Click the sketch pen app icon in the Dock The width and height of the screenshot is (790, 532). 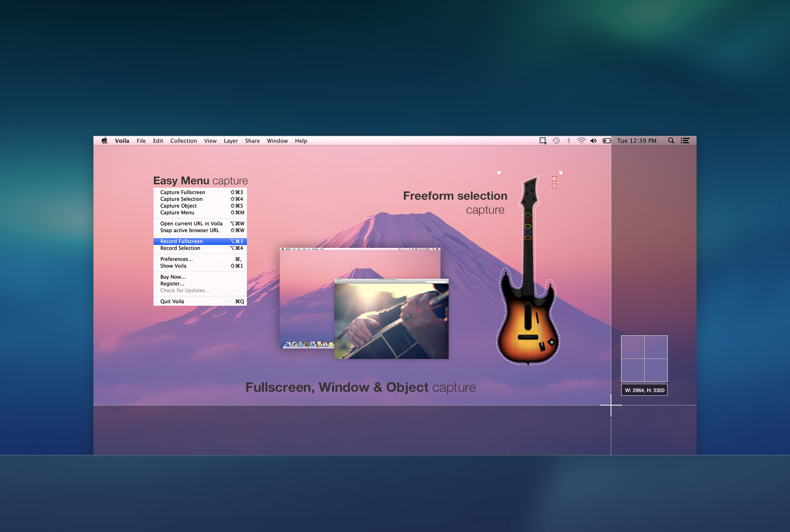(x=307, y=344)
